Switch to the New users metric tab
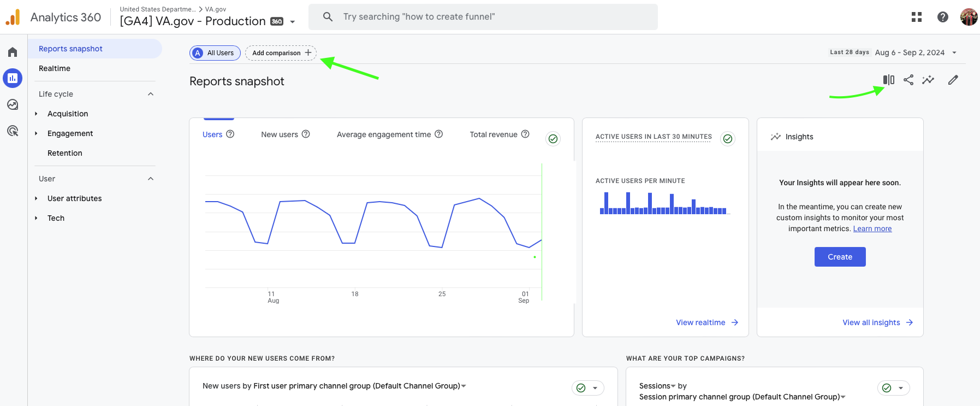This screenshot has height=406, width=980. click(x=280, y=134)
